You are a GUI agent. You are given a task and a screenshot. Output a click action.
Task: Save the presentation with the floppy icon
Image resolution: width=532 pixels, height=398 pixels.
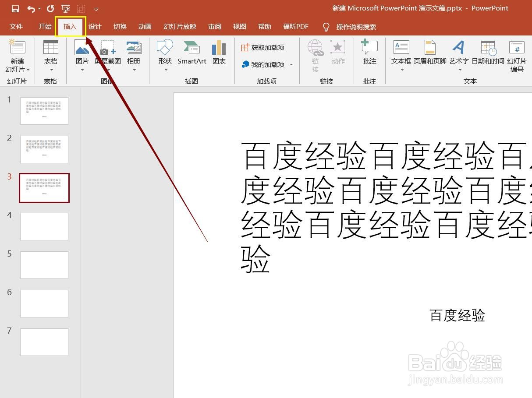pos(15,9)
